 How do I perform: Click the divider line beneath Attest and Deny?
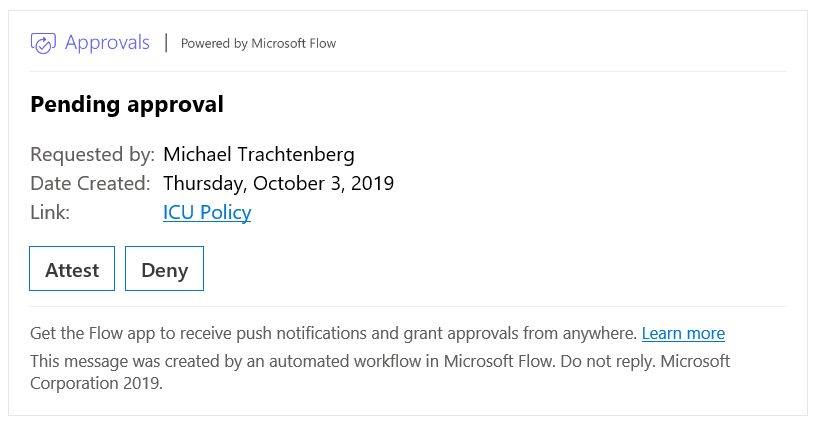(408, 306)
